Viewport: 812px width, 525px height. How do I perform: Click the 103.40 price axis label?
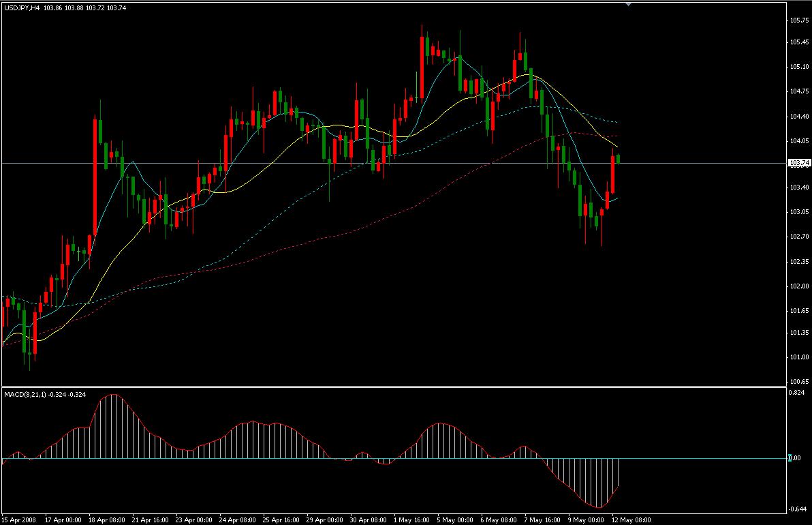click(x=799, y=187)
